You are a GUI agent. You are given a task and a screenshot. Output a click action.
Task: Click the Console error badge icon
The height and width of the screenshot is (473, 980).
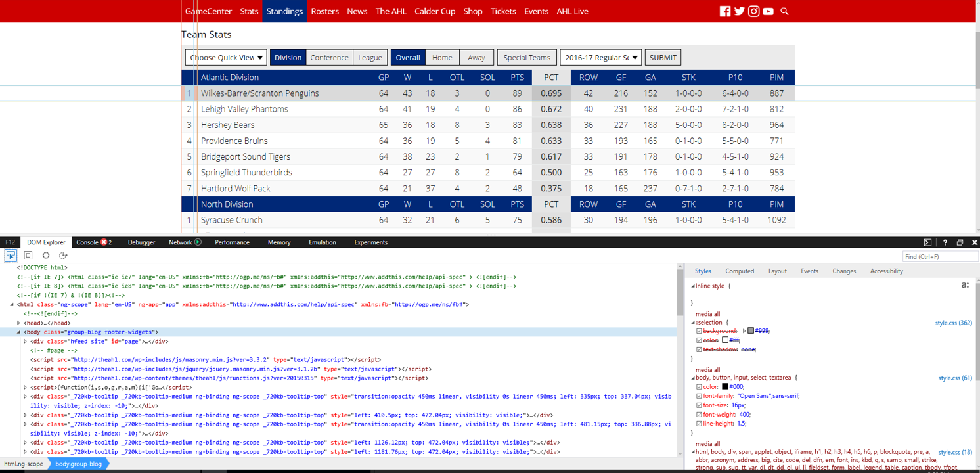click(x=104, y=242)
